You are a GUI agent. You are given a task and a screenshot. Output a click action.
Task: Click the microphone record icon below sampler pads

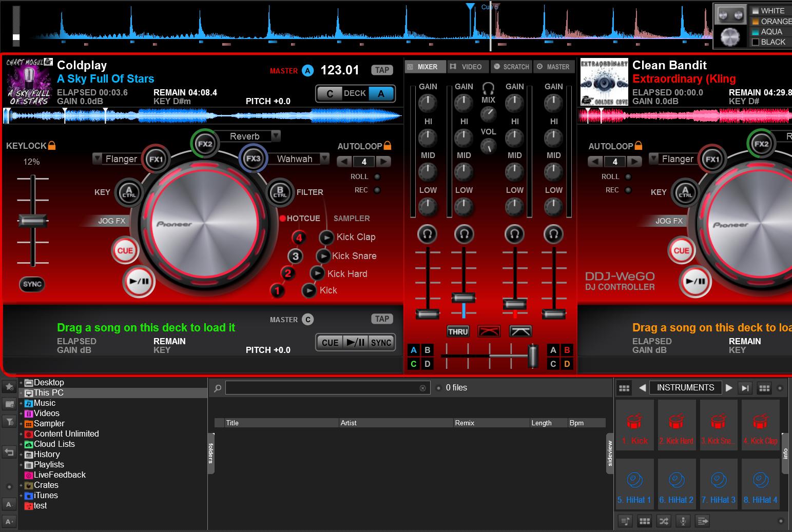coord(683,521)
